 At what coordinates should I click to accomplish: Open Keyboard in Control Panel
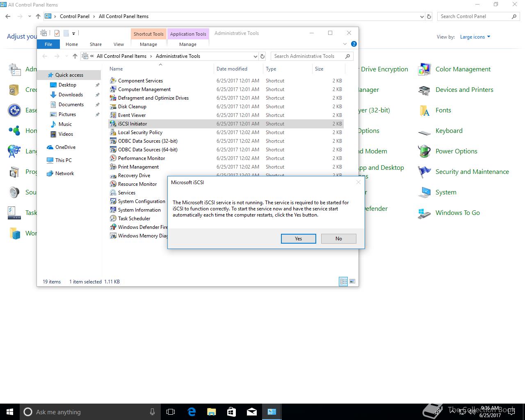click(440, 131)
